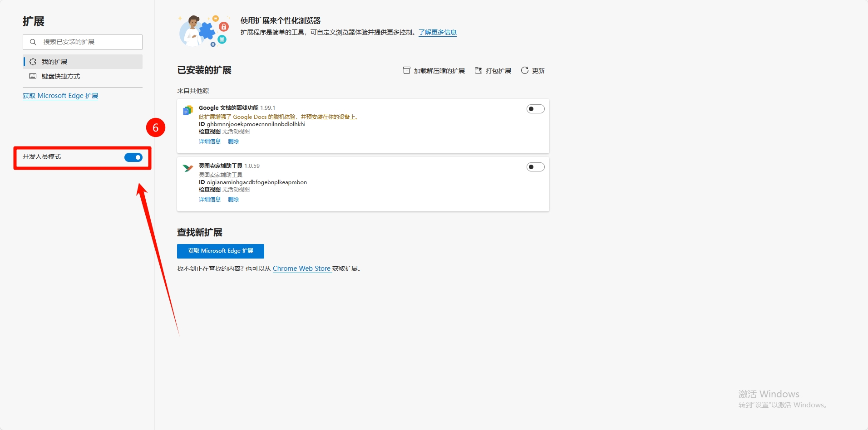Viewport: 868px width, 430px height.
Task: Click the 打包扩展 package icon
Action: (x=478, y=70)
